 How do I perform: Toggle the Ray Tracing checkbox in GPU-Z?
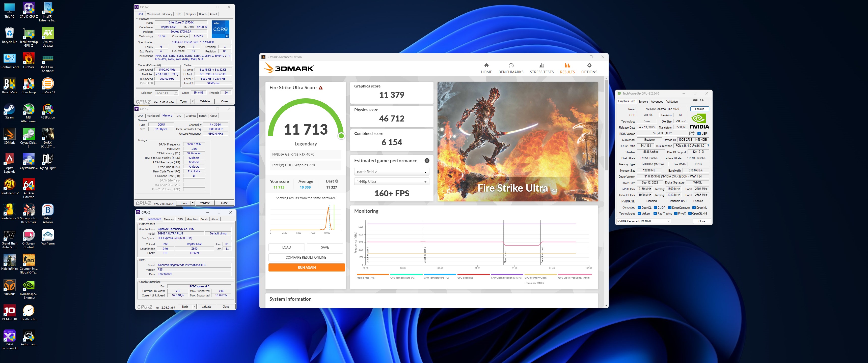click(x=655, y=214)
